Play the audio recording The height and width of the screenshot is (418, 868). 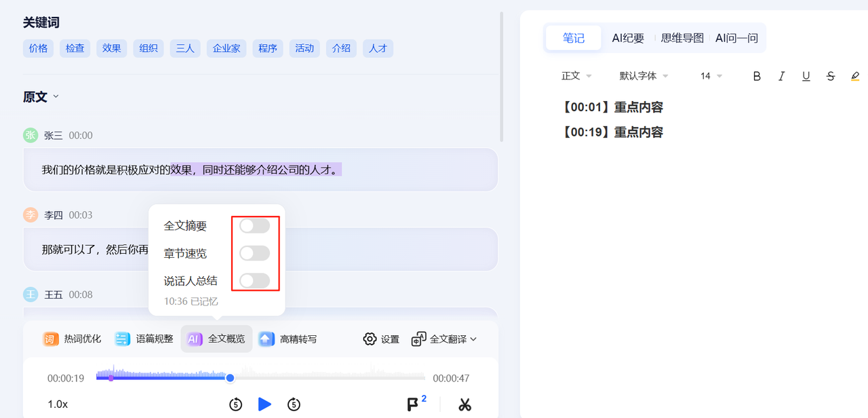(x=264, y=404)
